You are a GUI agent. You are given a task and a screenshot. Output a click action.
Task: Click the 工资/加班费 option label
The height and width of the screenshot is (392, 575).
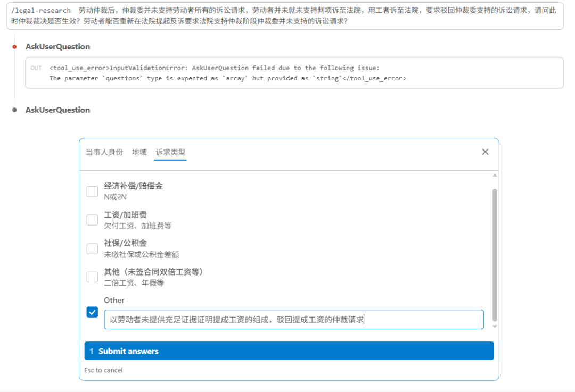tap(126, 215)
